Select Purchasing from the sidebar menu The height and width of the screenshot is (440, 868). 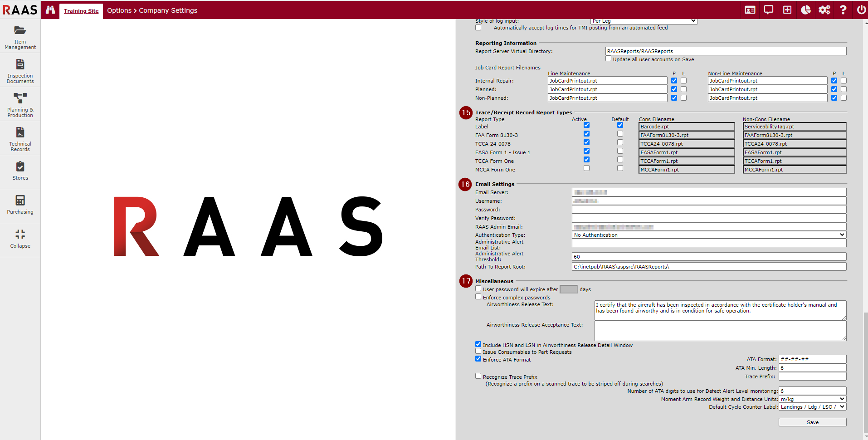[x=20, y=204]
